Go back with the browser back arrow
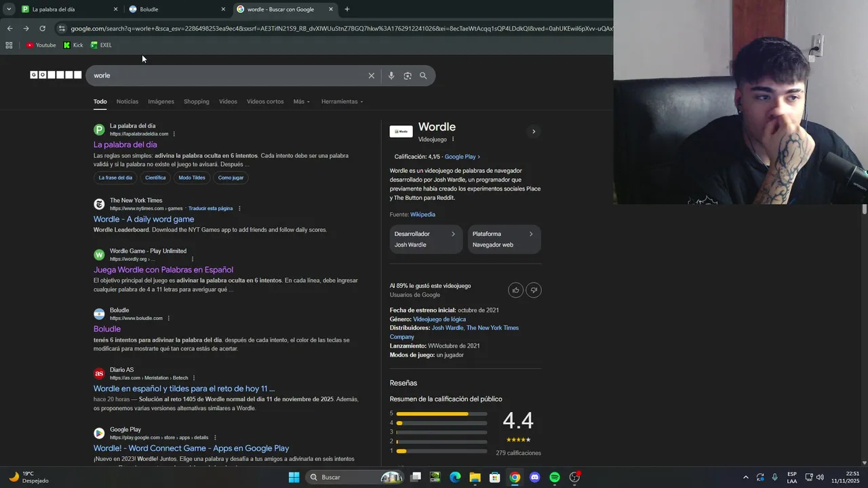This screenshot has height=488, width=868. pos(9,28)
